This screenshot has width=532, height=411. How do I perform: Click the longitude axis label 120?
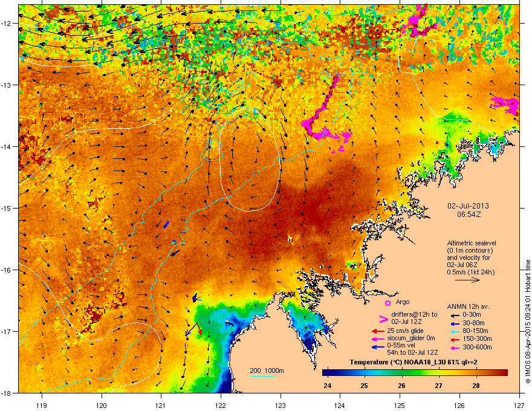tap(102, 405)
